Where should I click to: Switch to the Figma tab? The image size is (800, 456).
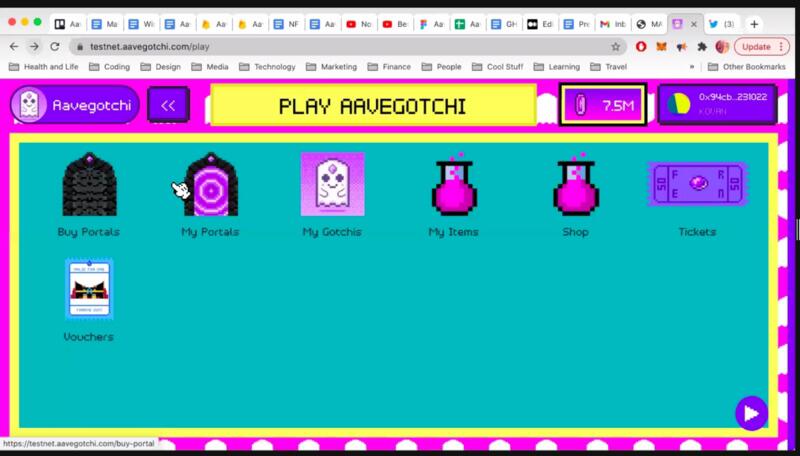click(x=431, y=24)
